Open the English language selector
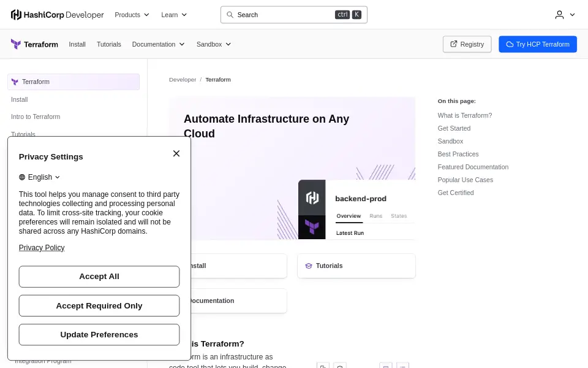The width and height of the screenshot is (588, 368). point(39,177)
